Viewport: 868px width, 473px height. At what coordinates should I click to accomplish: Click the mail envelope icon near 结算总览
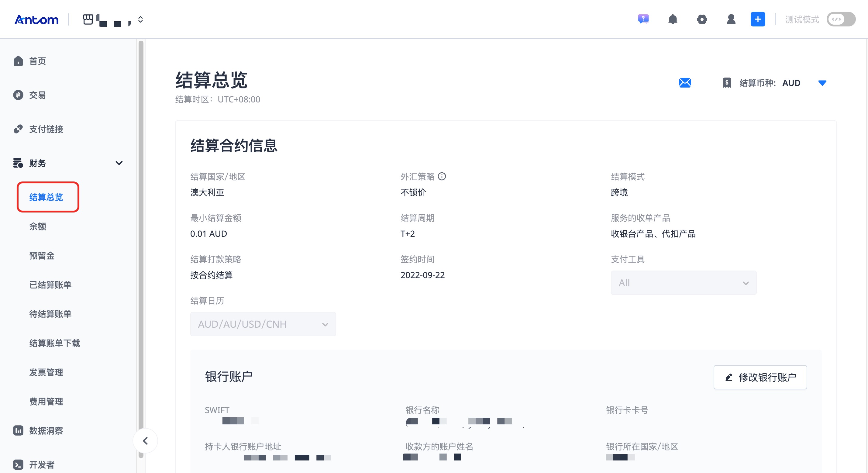685,83
